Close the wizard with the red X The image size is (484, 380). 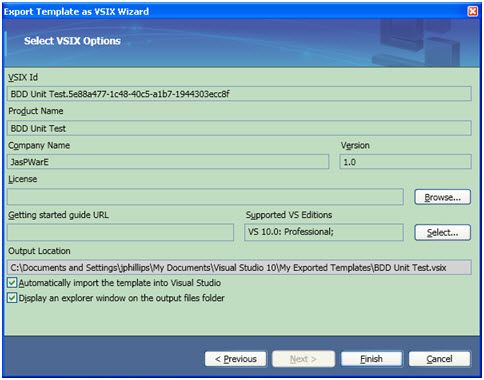pos(472,11)
